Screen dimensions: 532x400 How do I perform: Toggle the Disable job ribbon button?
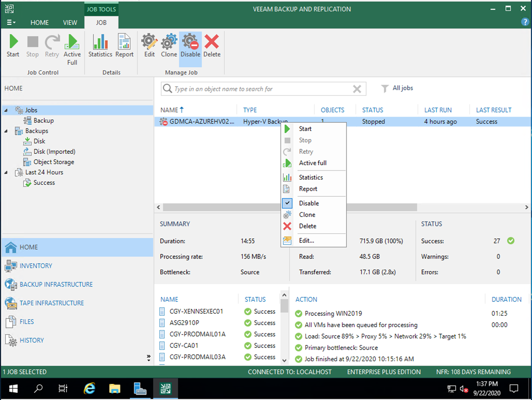tap(190, 49)
